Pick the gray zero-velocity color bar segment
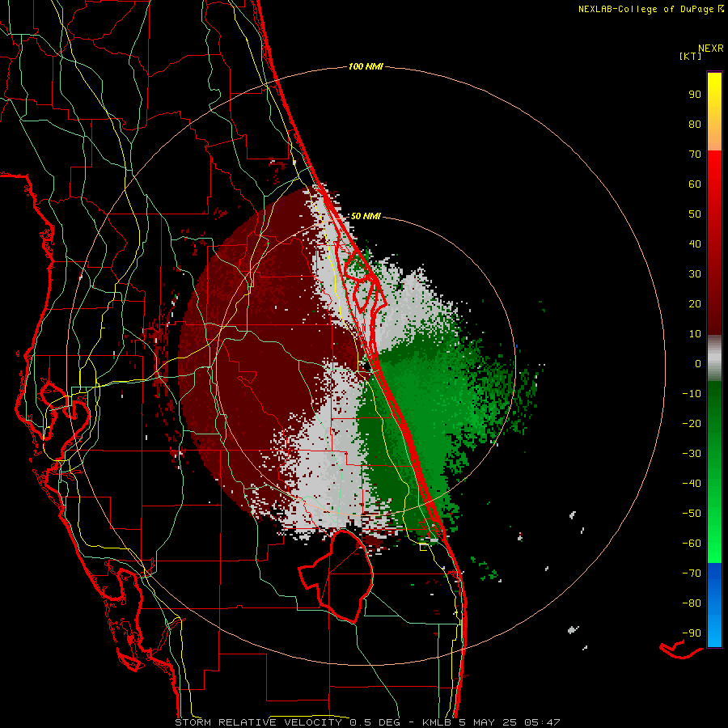Image resolution: width=728 pixels, height=728 pixels. [x=714, y=358]
